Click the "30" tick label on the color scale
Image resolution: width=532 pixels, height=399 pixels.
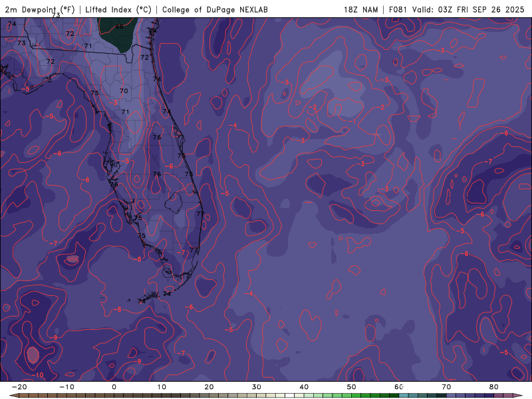(257, 387)
